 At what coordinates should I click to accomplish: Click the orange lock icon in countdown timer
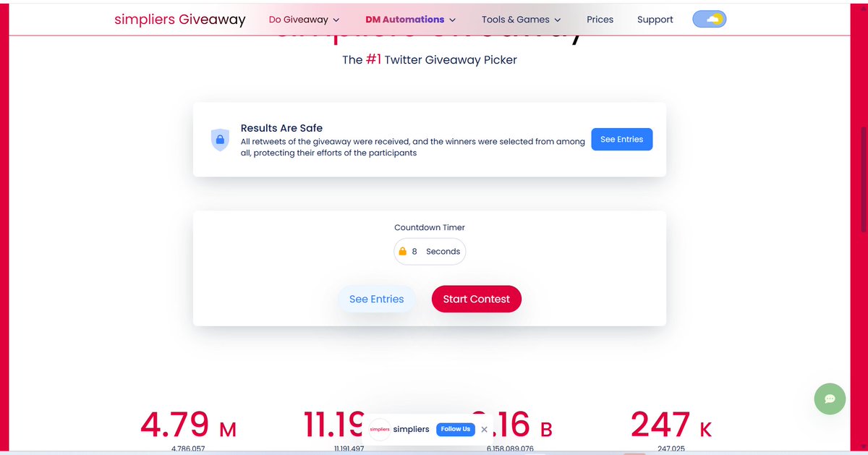point(403,252)
